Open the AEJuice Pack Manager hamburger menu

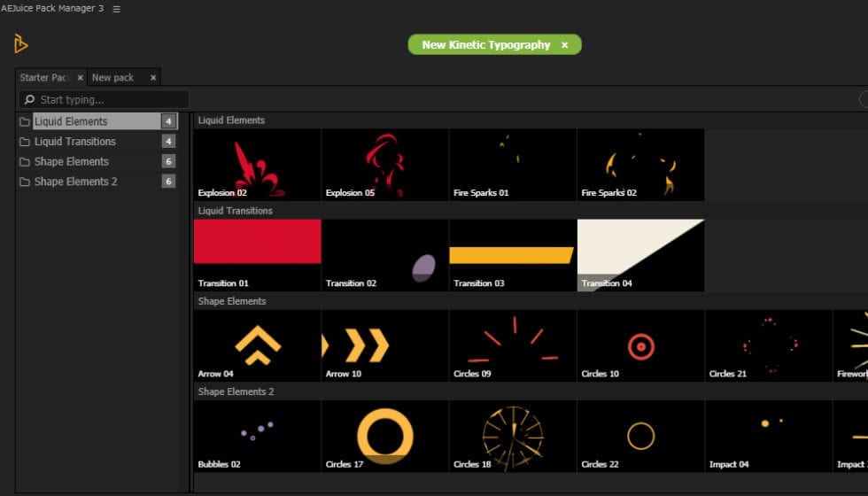coord(116,9)
